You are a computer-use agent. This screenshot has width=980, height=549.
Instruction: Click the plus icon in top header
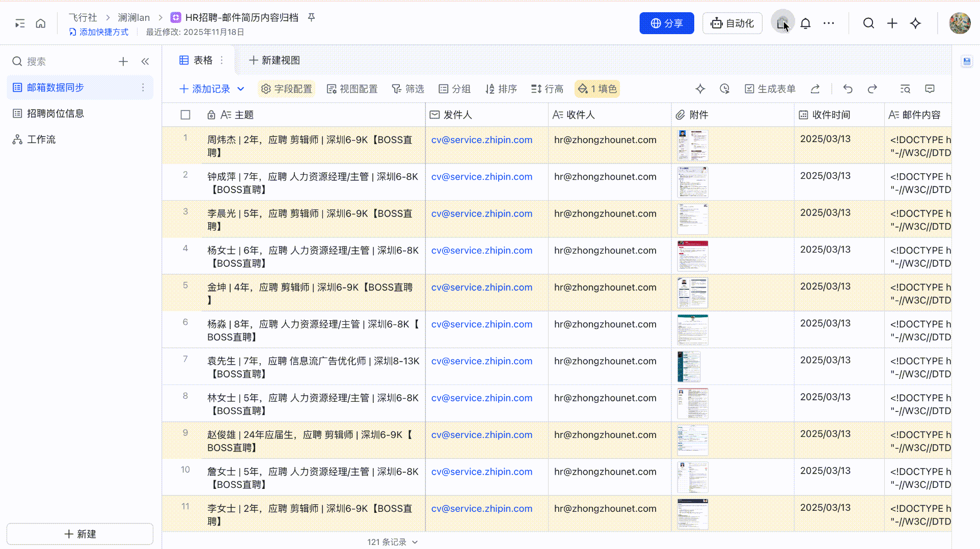(x=892, y=23)
